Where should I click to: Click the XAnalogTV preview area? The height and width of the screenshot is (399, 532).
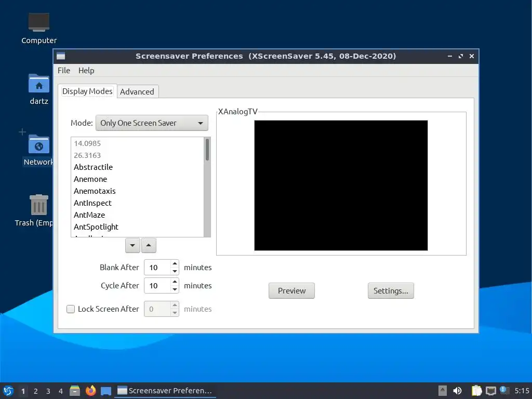click(x=341, y=185)
